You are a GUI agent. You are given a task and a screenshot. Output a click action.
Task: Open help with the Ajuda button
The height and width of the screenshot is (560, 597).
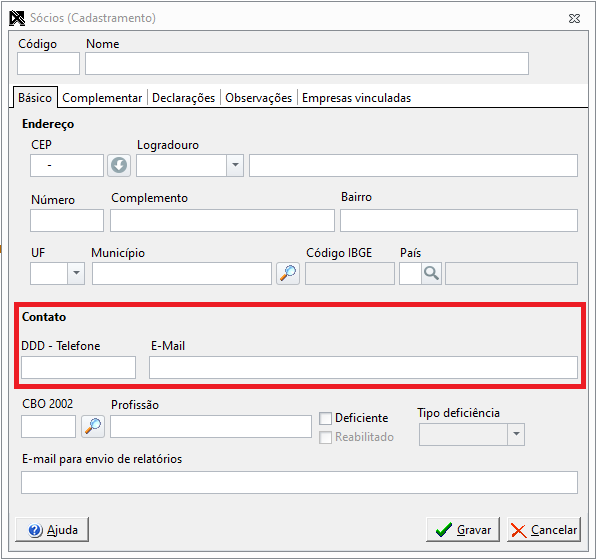[x=52, y=529]
